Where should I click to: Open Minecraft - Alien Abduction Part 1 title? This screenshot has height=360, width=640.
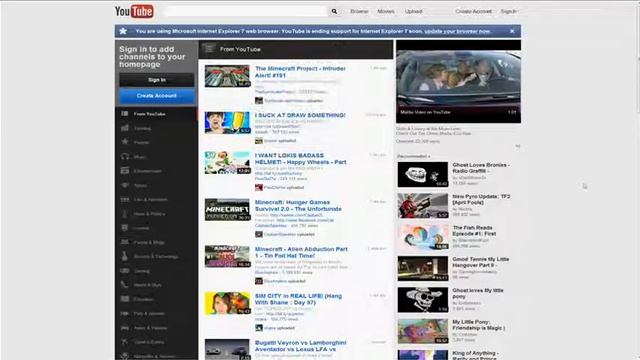(301, 252)
